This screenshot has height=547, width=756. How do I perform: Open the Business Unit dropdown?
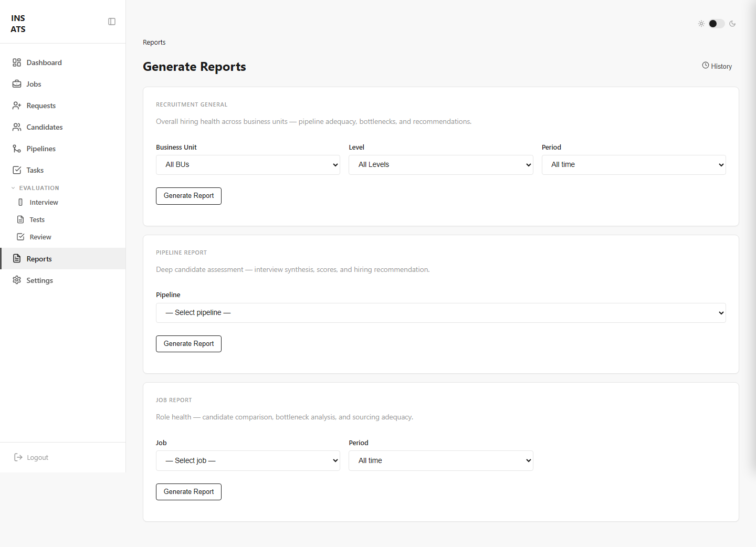248,165
